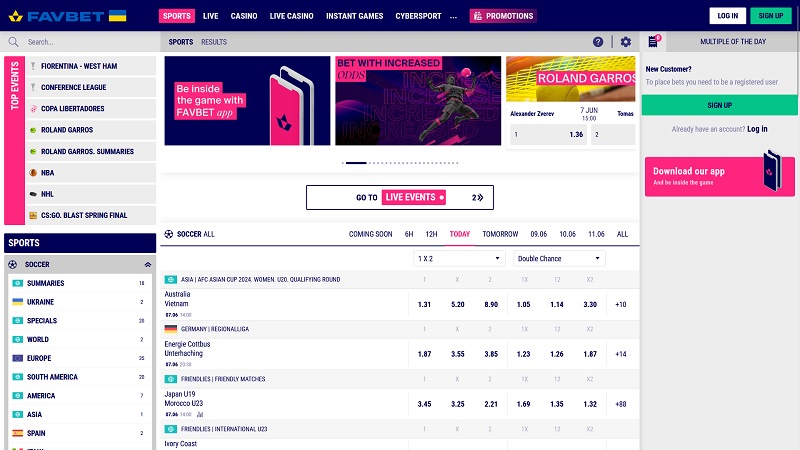
Task: Open INSTANT GAMES navigation item
Action: (355, 16)
